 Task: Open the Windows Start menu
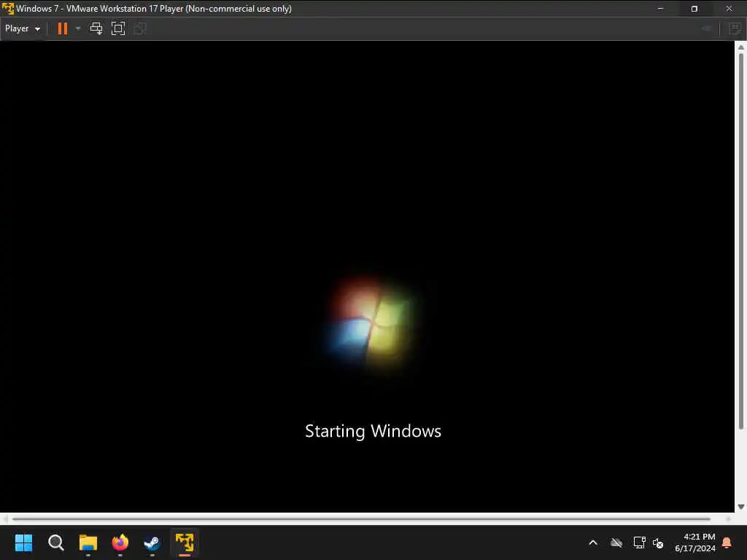click(23, 542)
